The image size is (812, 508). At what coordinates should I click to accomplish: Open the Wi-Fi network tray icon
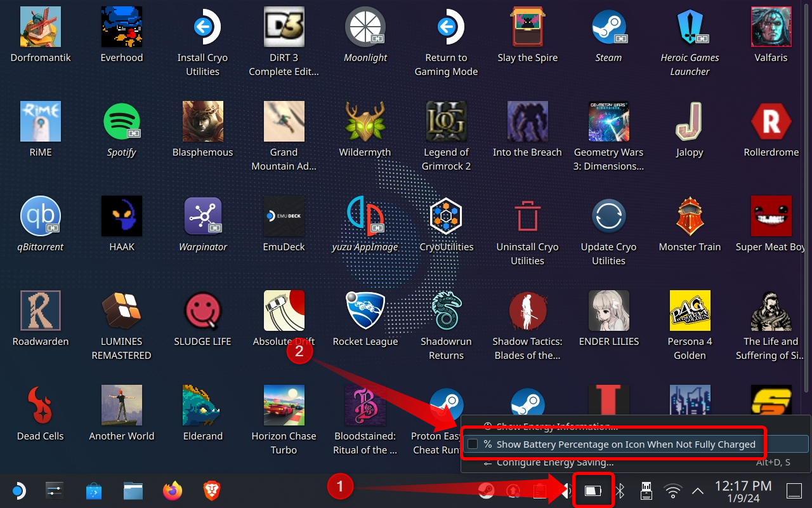click(672, 491)
